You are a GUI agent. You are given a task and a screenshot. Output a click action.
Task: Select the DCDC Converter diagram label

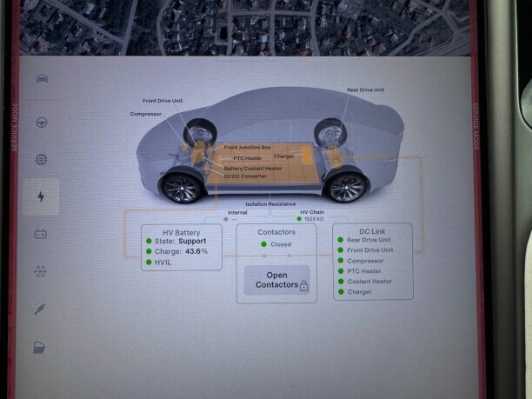pos(245,176)
